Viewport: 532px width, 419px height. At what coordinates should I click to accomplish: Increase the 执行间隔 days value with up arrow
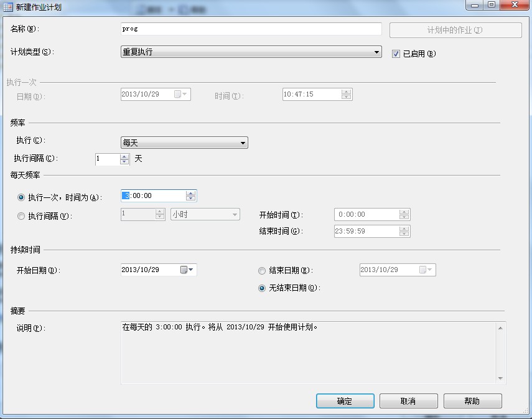pos(124,156)
